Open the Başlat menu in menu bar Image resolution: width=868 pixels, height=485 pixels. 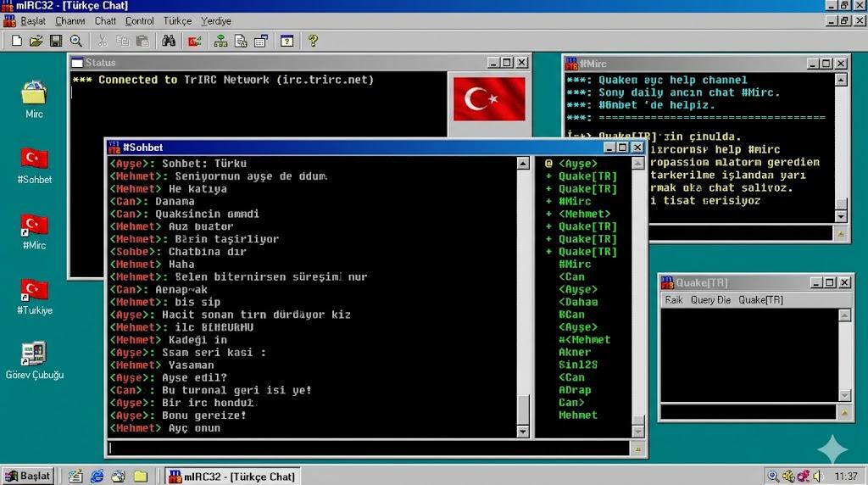click(x=33, y=21)
